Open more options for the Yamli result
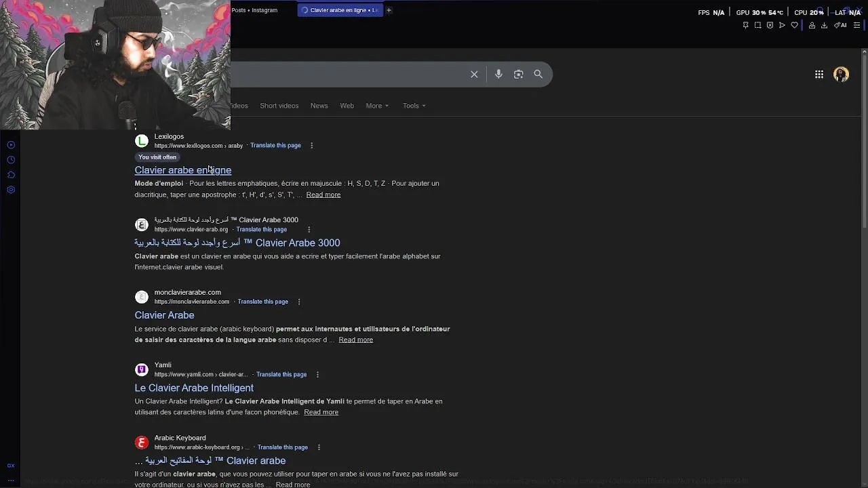Image resolution: width=868 pixels, height=488 pixels. (317, 375)
